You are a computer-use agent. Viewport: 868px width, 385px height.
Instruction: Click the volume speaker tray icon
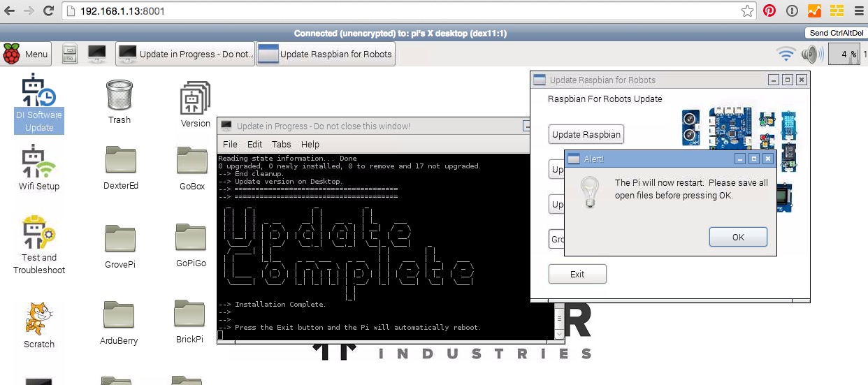point(812,54)
